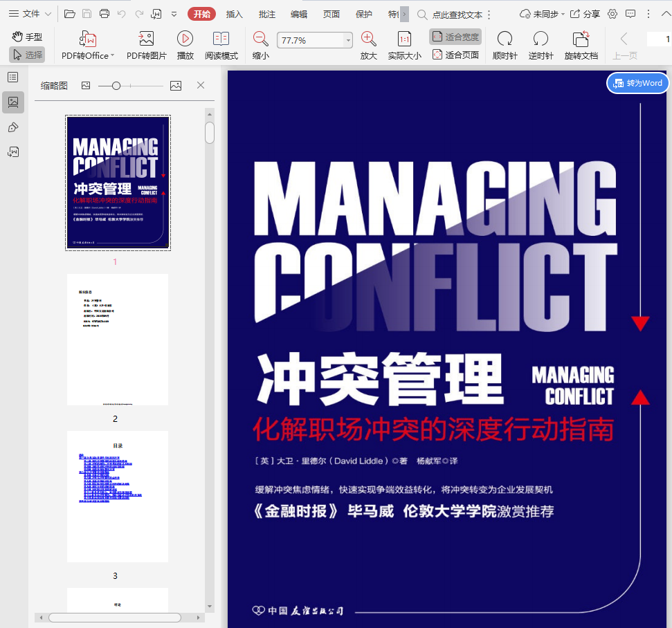Switch to the 插入 tab
The image size is (672, 628).
pos(235,14)
